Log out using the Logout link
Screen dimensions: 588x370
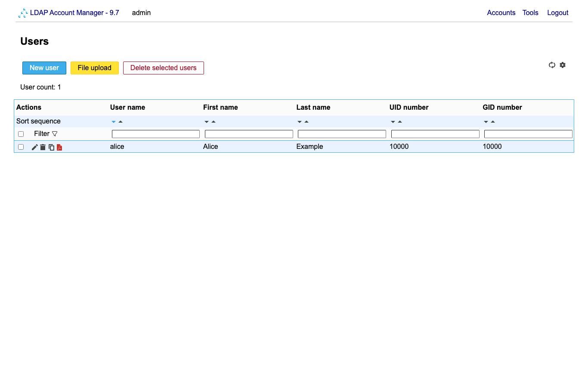pos(558,13)
